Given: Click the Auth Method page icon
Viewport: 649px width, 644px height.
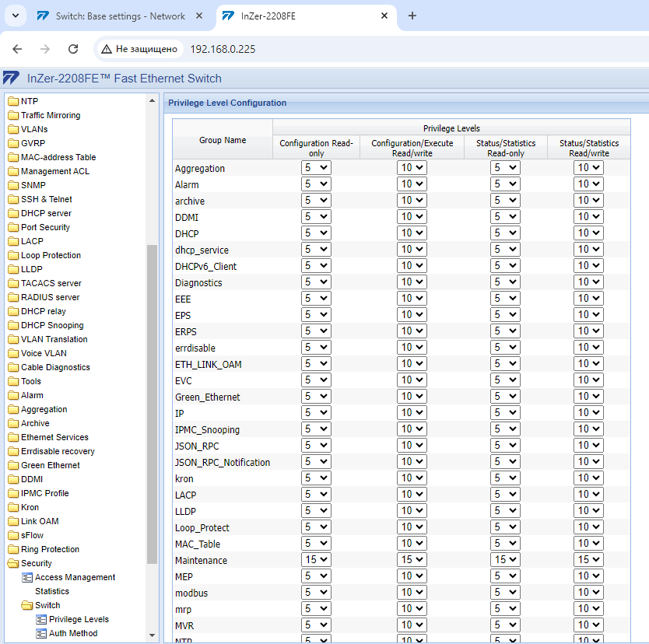Looking at the screenshot, I should (41, 634).
